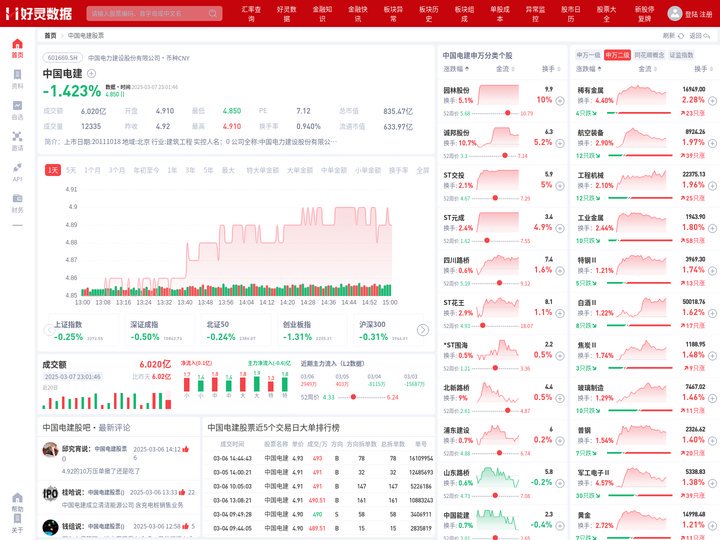
Task: Click the plus icon beside 工业金属
Action: pos(712,228)
